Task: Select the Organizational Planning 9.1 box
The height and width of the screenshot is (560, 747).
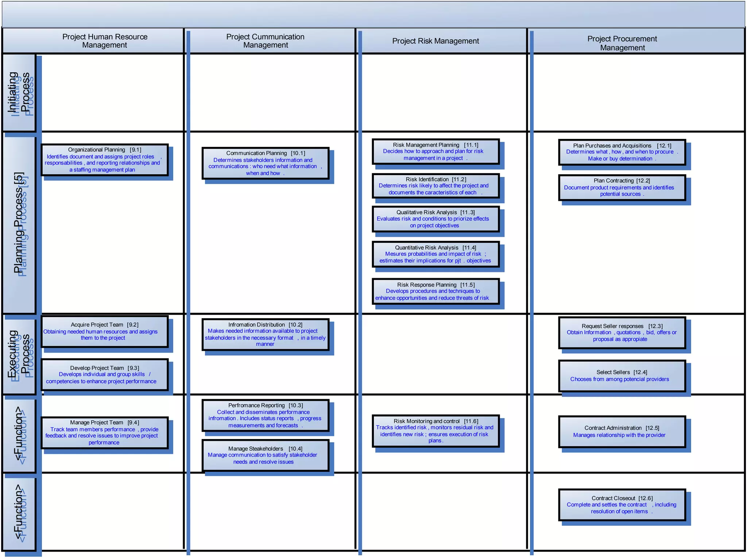Action: [105, 160]
